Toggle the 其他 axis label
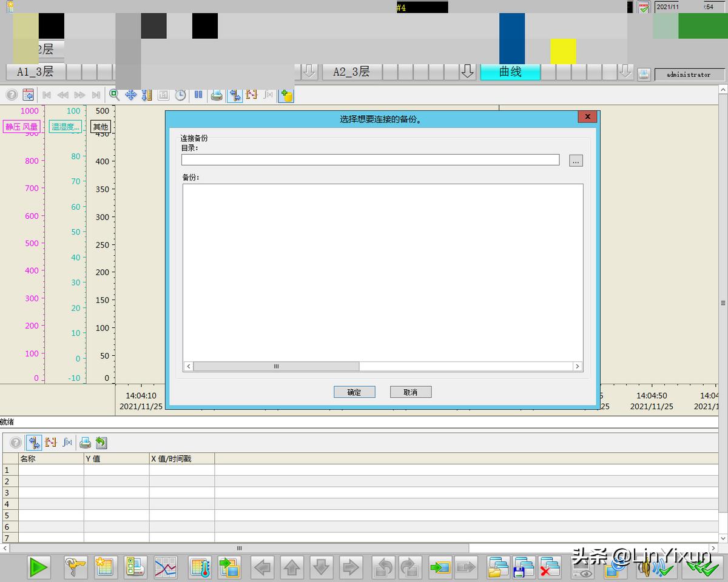Viewport: 728px width, 582px height. click(100, 127)
